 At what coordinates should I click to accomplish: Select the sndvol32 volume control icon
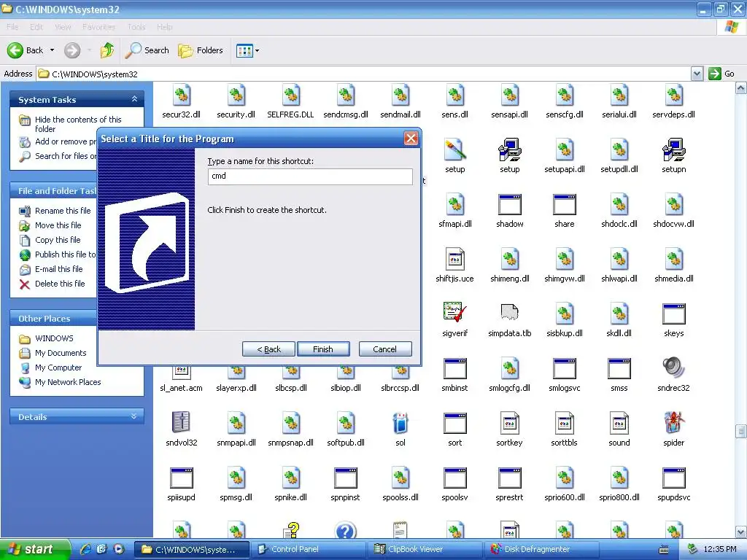point(181,422)
